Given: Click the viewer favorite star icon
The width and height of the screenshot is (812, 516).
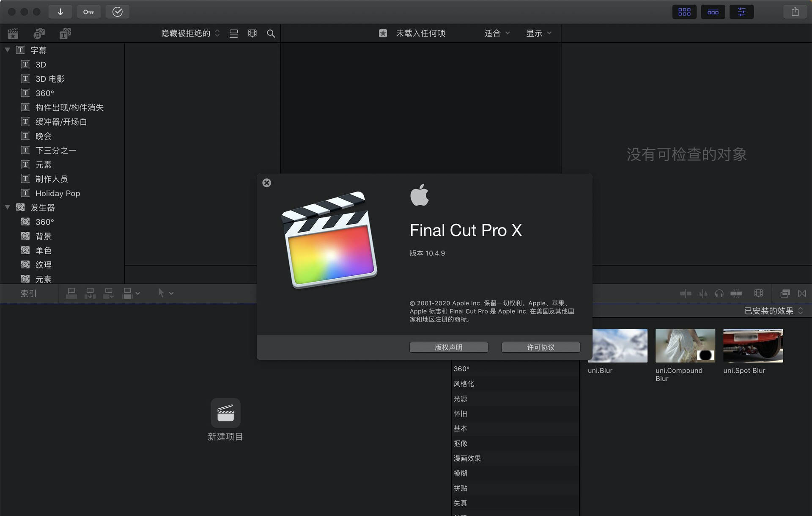Looking at the screenshot, I should [x=383, y=33].
